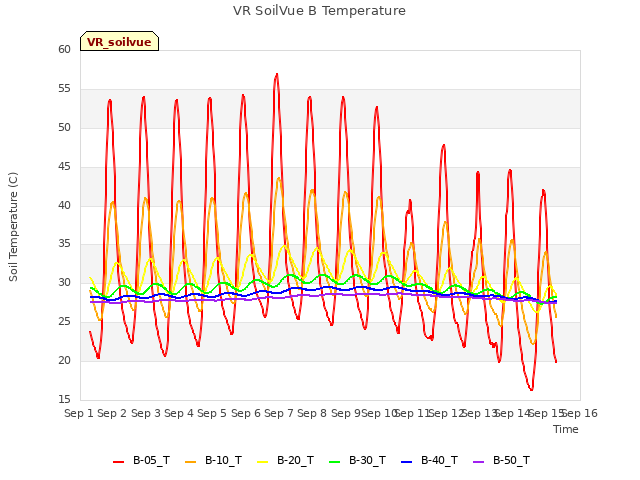The image size is (640, 480).
Task: Click the 20 y-axis tick label
Action: pos(64,360)
